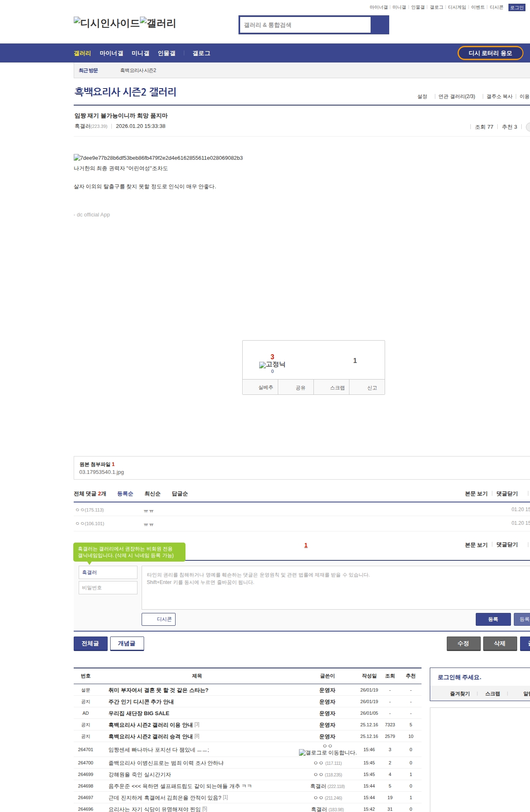
Task: Open notice 주간 인기 디시콘 추가 안내
Action: pyautogui.click(x=141, y=702)
